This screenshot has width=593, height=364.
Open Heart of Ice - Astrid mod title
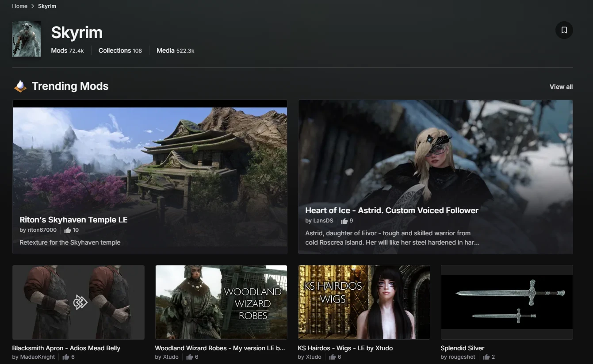(x=392, y=211)
